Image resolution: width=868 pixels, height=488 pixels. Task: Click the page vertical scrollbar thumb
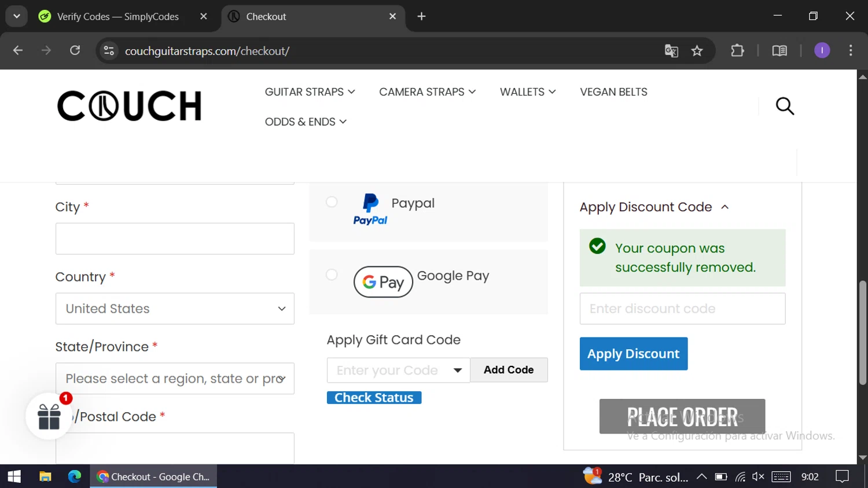pos(863,333)
